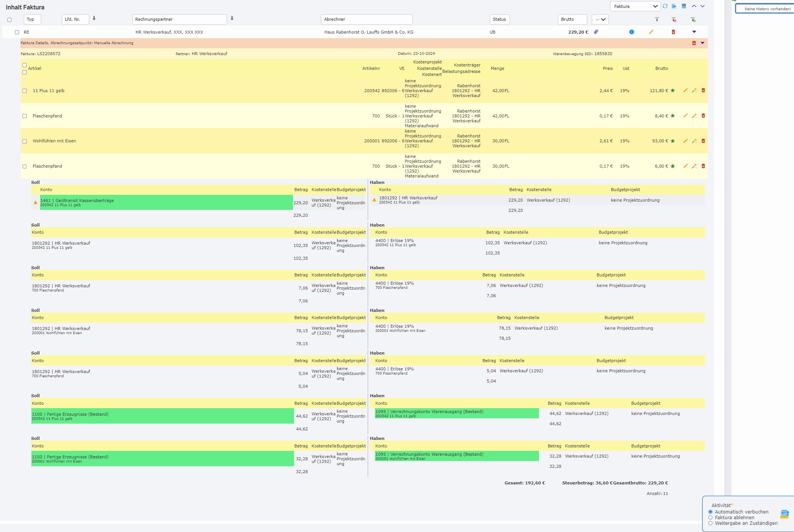794x532 pixels.
Task: Click the Status column header button
Action: click(500, 19)
